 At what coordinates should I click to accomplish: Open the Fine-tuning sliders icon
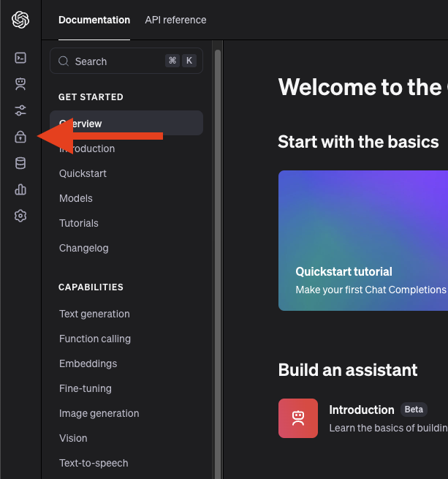point(20,110)
